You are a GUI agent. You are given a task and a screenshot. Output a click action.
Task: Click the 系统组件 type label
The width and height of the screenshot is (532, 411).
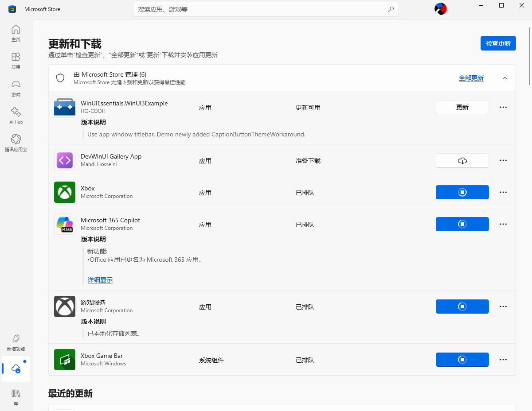tap(211, 360)
